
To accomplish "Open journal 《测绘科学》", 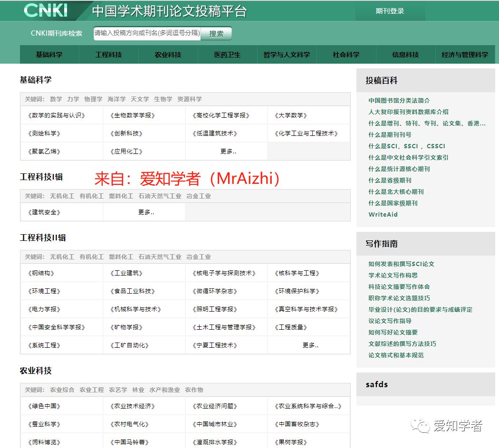I will click(44, 133).
